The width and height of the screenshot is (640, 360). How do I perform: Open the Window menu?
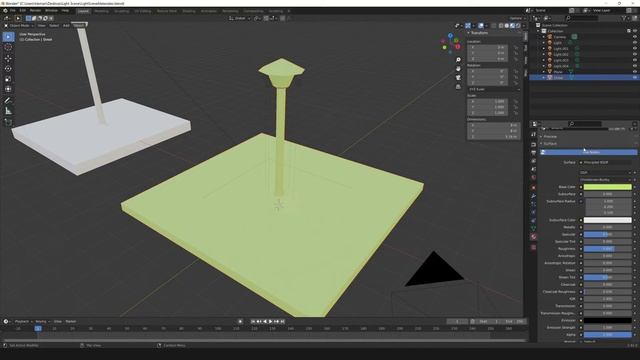point(51,11)
